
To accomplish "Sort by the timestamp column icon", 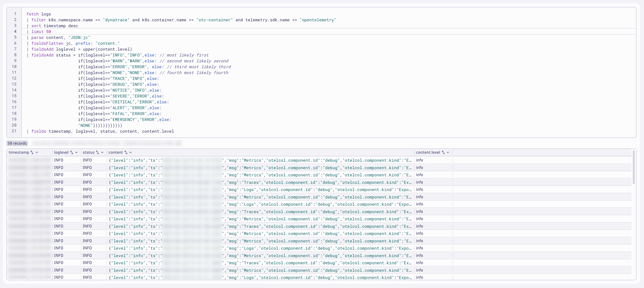I will tap(32, 152).
